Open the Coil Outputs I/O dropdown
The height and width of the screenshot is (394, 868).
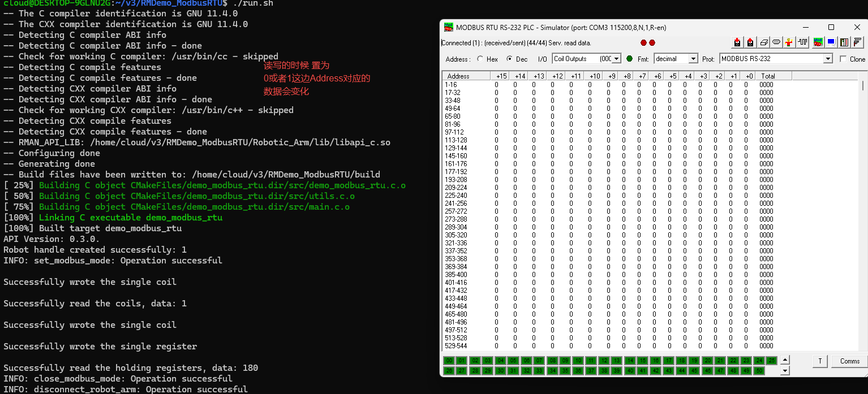(x=616, y=59)
